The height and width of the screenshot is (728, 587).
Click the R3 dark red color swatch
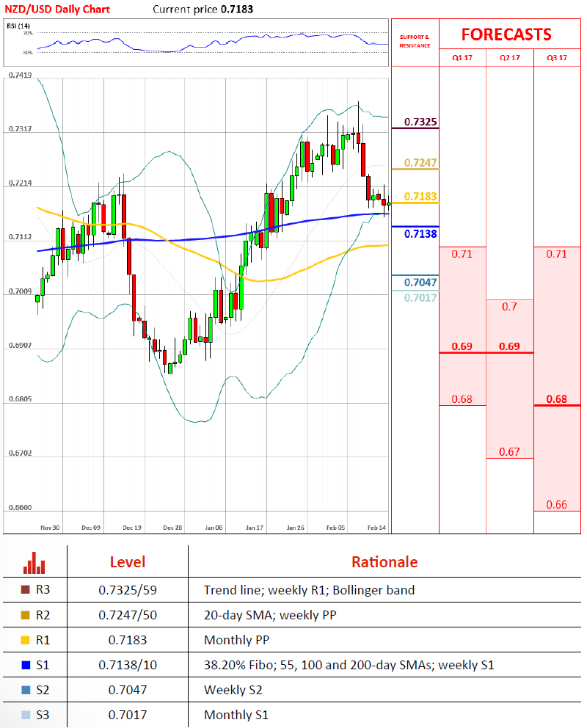(x=26, y=589)
